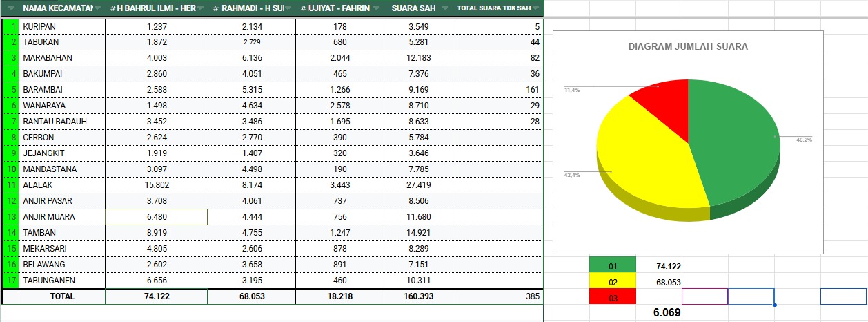Screen dimensions: 868x322
Task: Open the filter for H BAHRUL ILMI column
Action: 199,9
